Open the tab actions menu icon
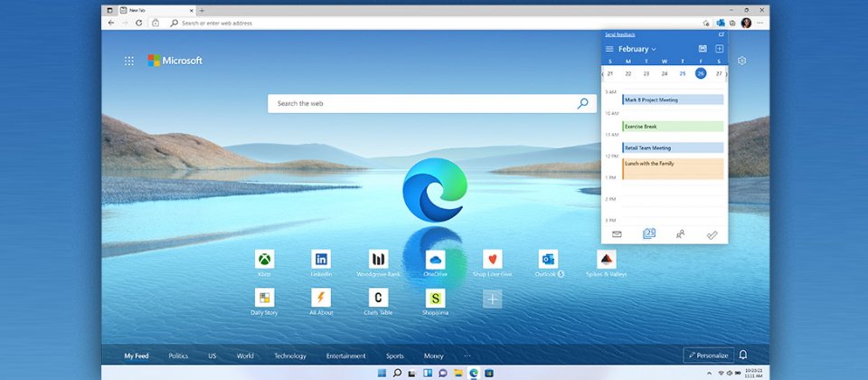 pyautogui.click(x=109, y=10)
